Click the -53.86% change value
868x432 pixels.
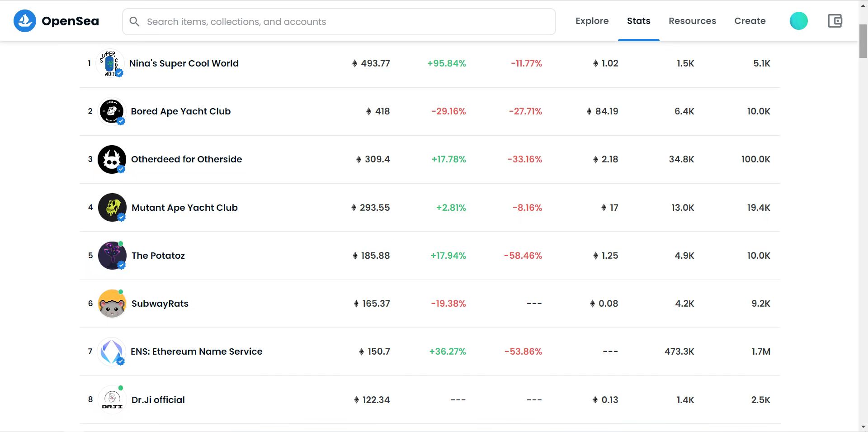523,351
